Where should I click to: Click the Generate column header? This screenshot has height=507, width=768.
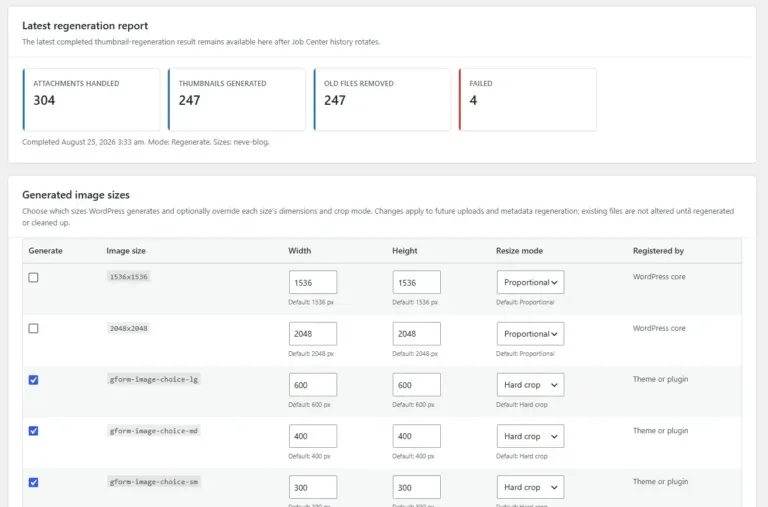(46, 250)
